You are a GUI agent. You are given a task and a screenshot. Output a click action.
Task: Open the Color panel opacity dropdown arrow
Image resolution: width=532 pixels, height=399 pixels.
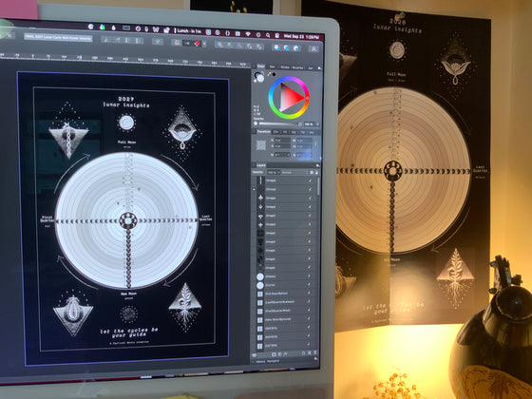pyautogui.click(x=317, y=124)
